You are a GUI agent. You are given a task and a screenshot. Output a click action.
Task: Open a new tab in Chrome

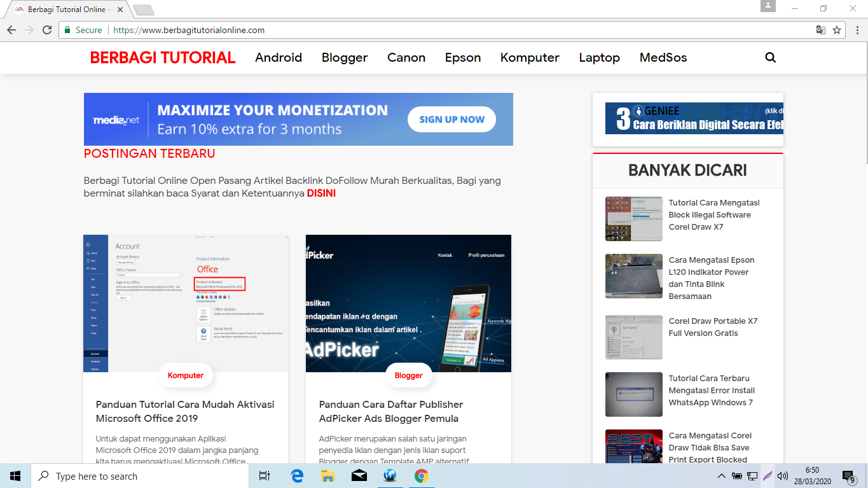pos(144,10)
